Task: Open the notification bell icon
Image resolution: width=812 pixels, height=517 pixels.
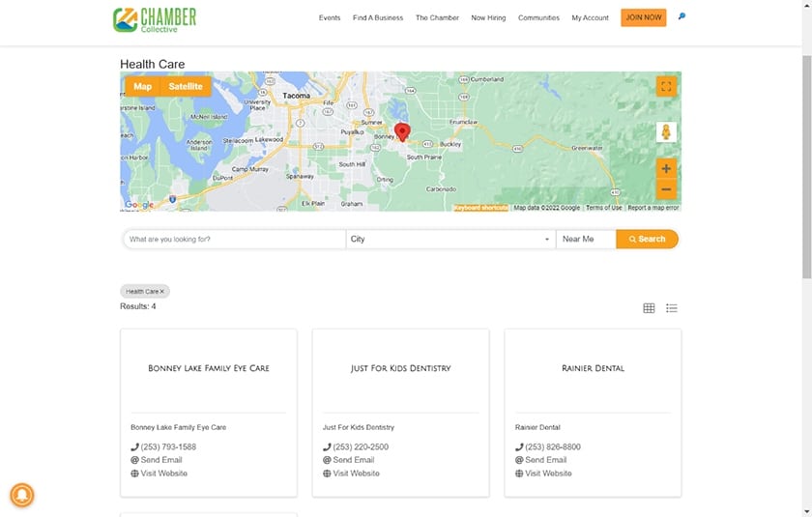Action: point(21,496)
